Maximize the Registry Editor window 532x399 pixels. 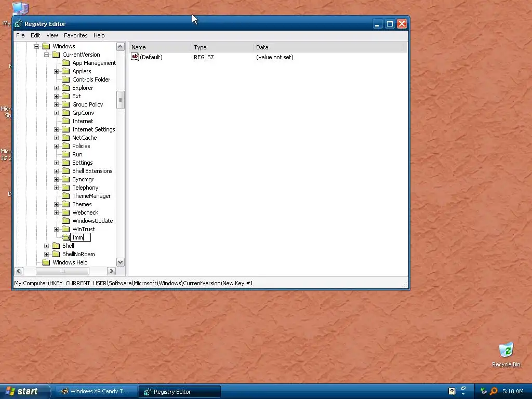pyautogui.click(x=390, y=24)
